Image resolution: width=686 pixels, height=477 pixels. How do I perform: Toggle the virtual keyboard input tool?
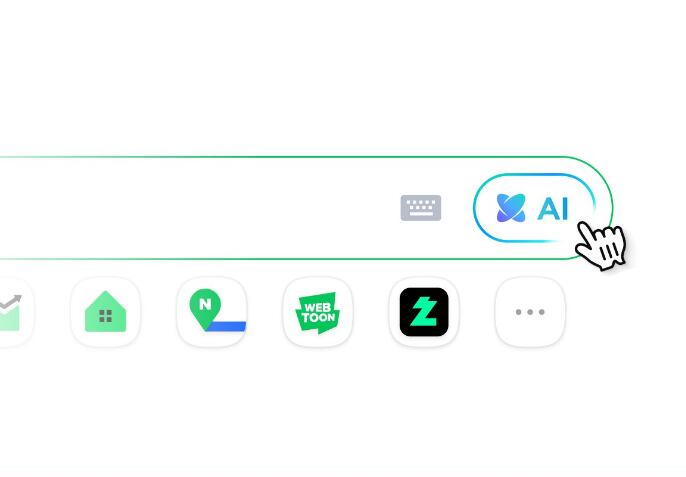pyautogui.click(x=420, y=208)
